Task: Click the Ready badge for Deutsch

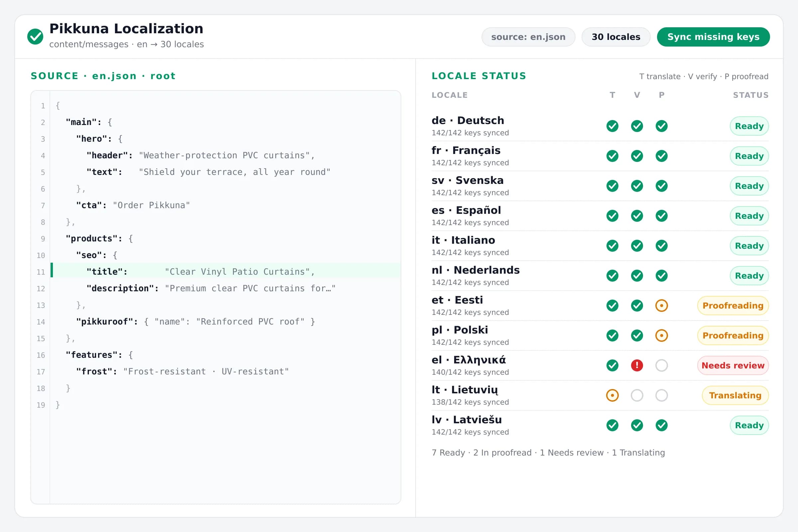Action: pyautogui.click(x=749, y=126)
